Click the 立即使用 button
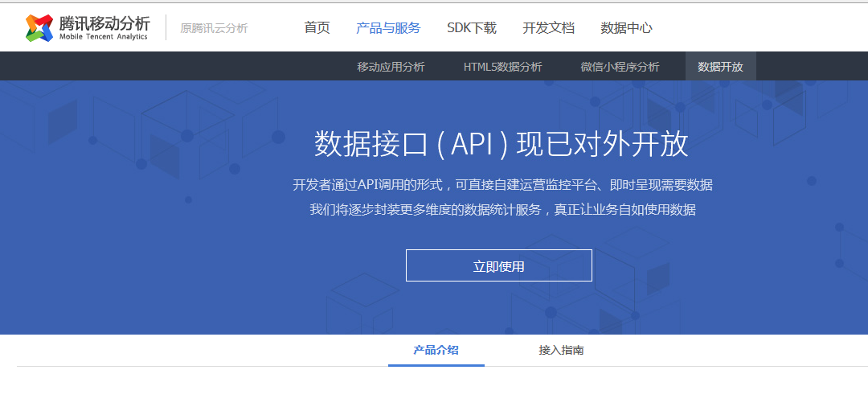 [x=499, y=265]
